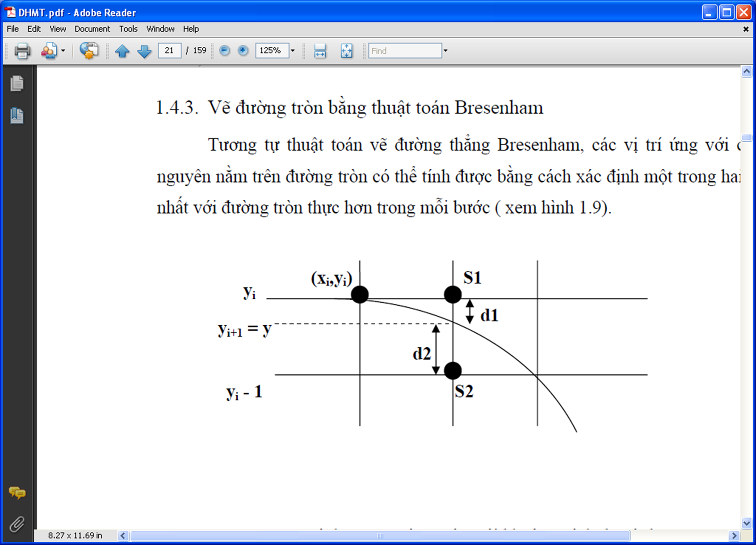This screenshot has width=756, height=545.
Task: Open the Document menu
Action: pos(92,29)
